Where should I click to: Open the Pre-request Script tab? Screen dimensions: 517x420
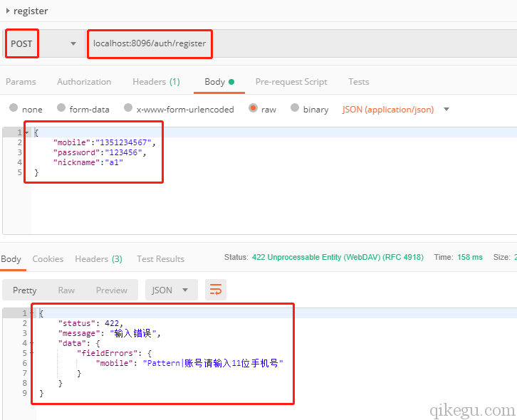coord(291,82)
